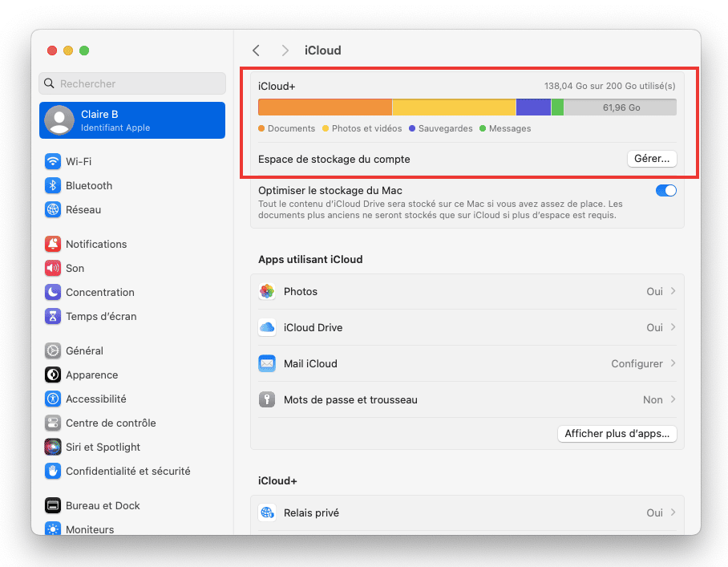Click the Sauvegardes legend label

[x=445, y=128]
